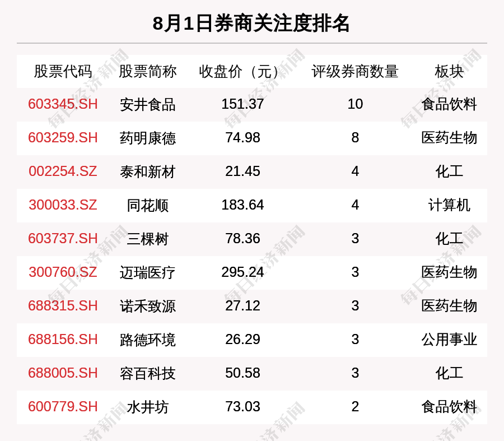Click broker count 8 for 药明康德
The width and height of the screenshot is (504, 441).
[355, 138]
